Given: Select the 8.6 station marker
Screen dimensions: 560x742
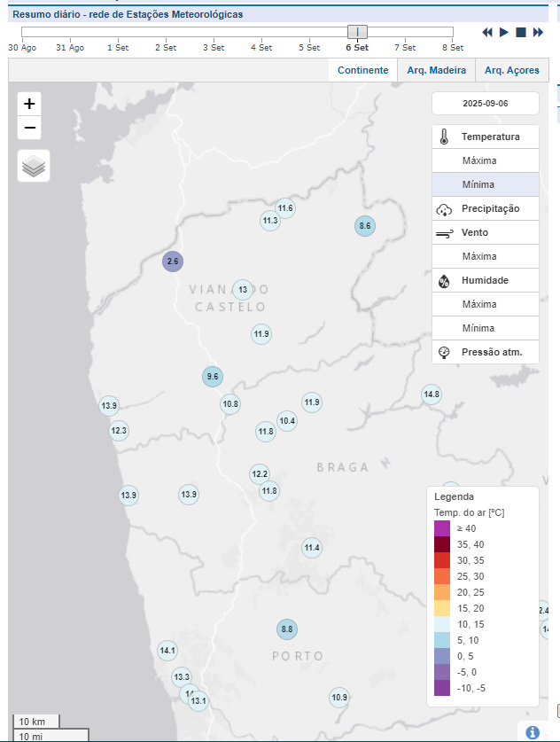Looking at the screenshot, I should coord(365,226).
